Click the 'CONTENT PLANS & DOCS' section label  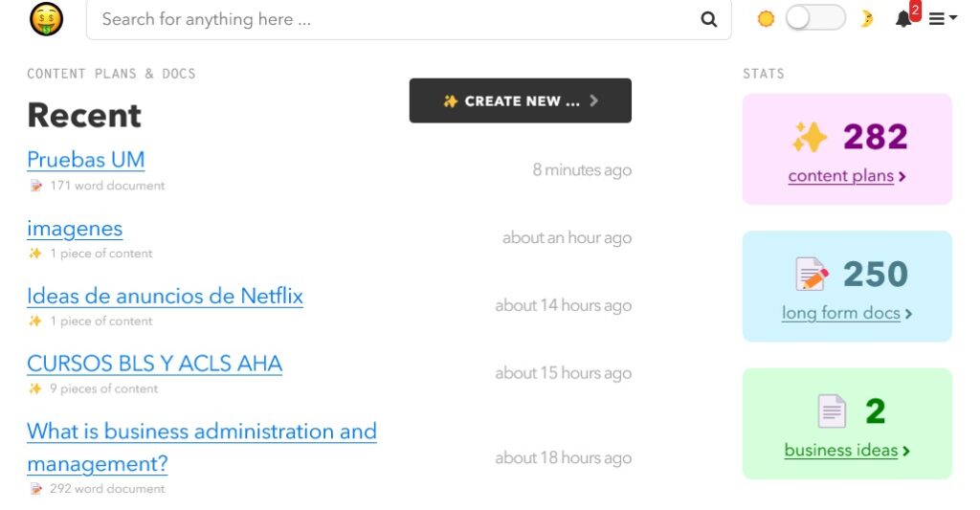point(111,74)
